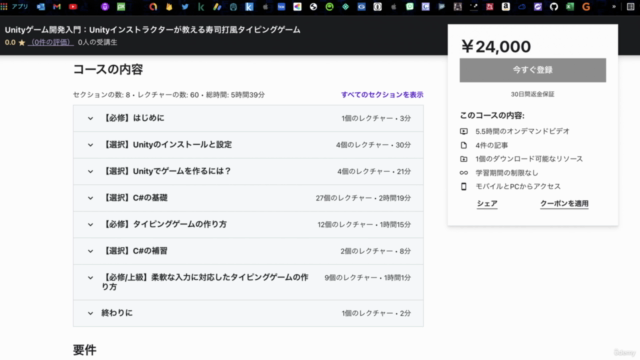
Task: Expand the 【選択】C#の補習 section
Action: click(248, 251)
